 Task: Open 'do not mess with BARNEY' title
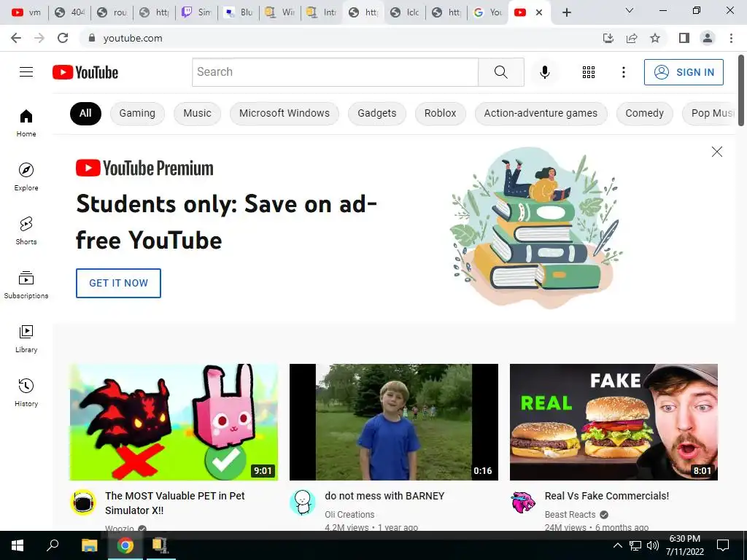pos(384,496)
